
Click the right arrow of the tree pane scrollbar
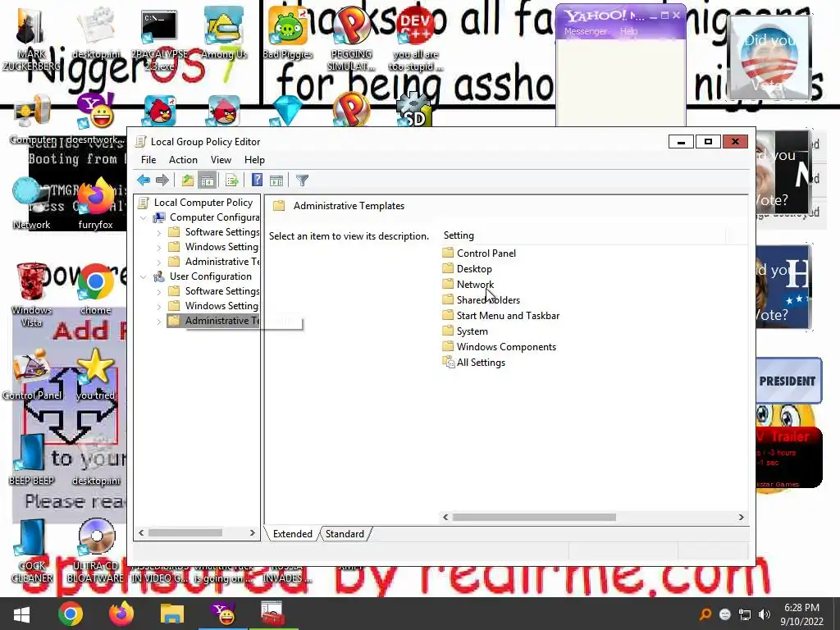(x=253, y=532)
